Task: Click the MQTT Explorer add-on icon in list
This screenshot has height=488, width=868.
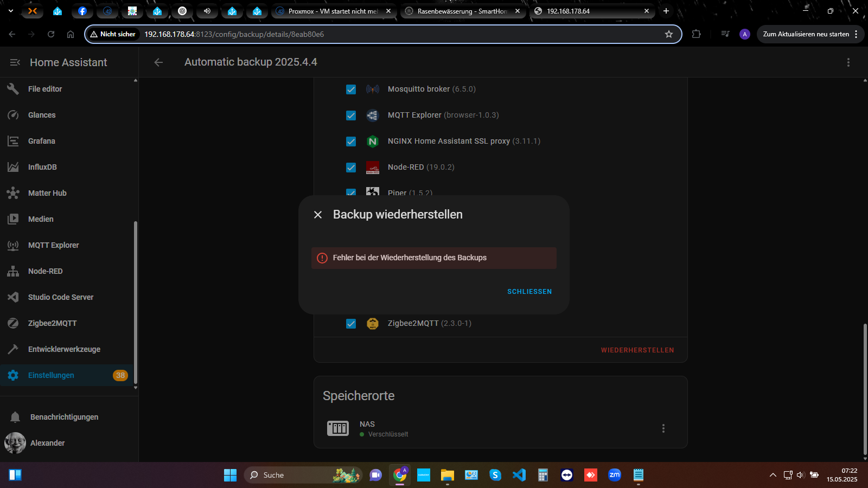Action: coord(373,115)
